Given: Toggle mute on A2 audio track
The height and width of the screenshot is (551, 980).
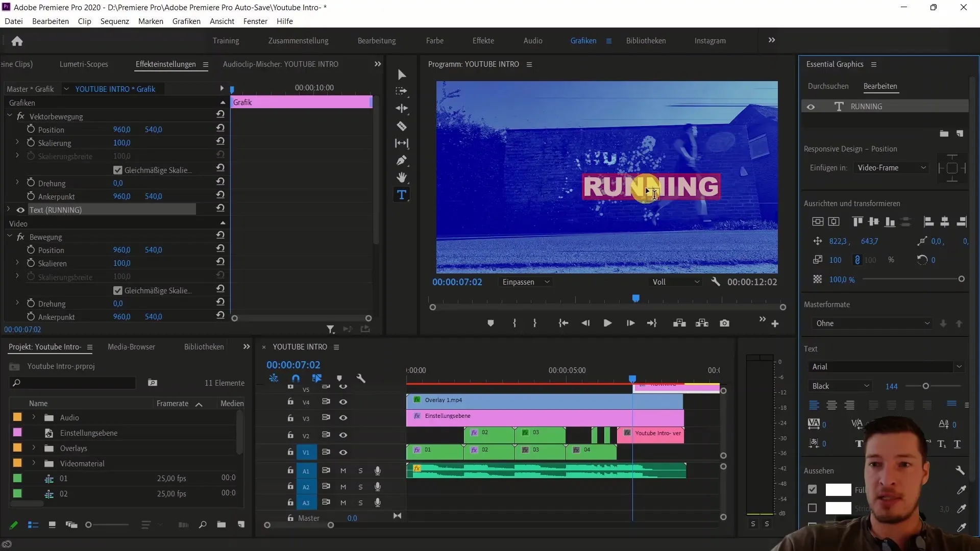Looking at the screenshot, I should 344,486.
